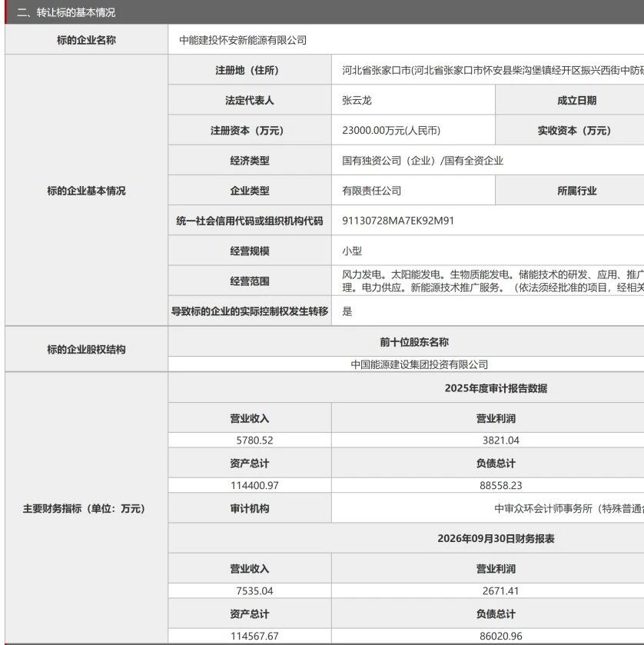644x645 pixels.
Task: Click the 经营规模 label
Action: click(x=250, y=251)
